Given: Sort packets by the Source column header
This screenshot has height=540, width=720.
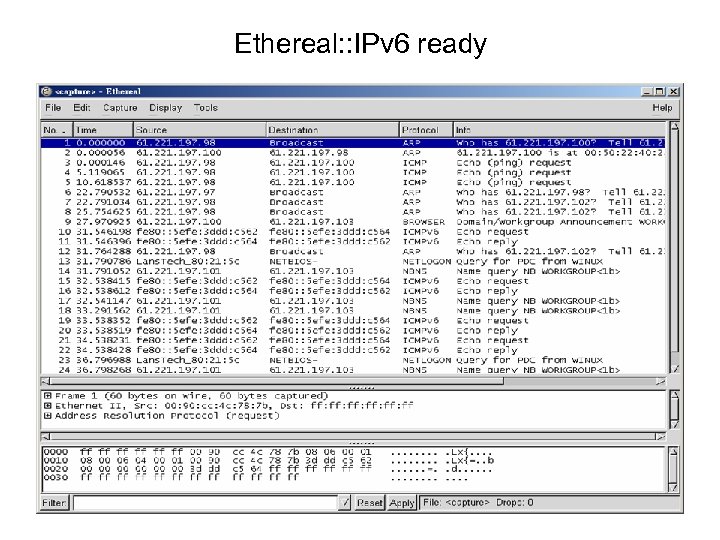Looking at the screenshot, I should 200,129.
